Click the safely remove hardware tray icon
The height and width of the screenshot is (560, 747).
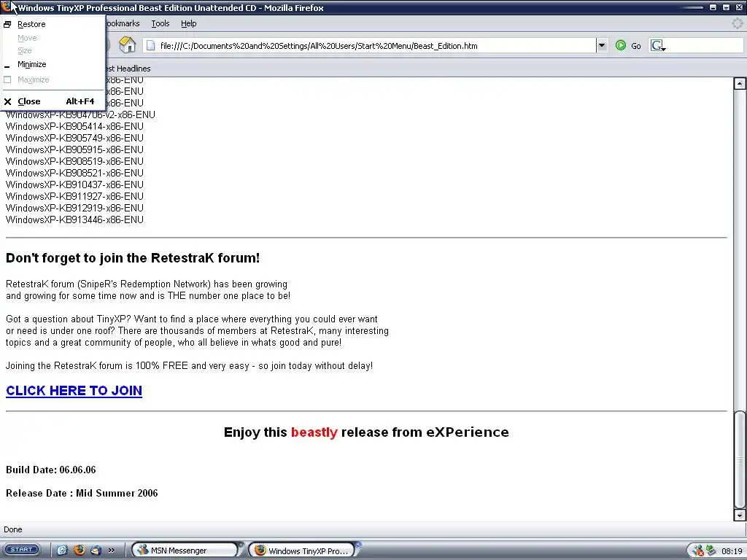(711, 551)
